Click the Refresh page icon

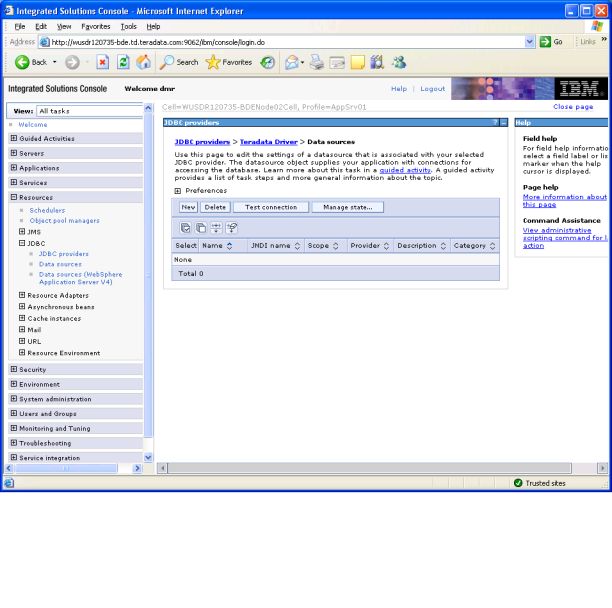(x=123, y=62)
